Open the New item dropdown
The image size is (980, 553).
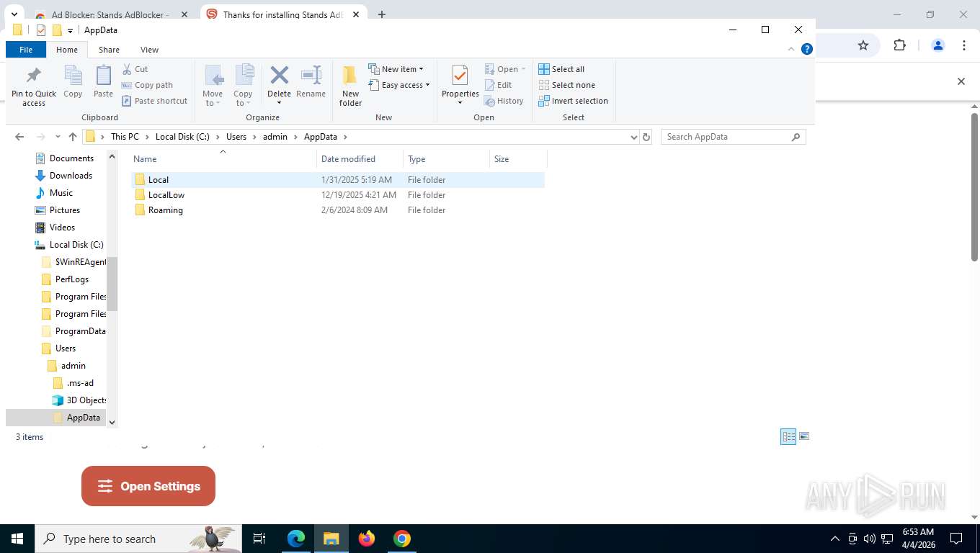click(396, 69)
